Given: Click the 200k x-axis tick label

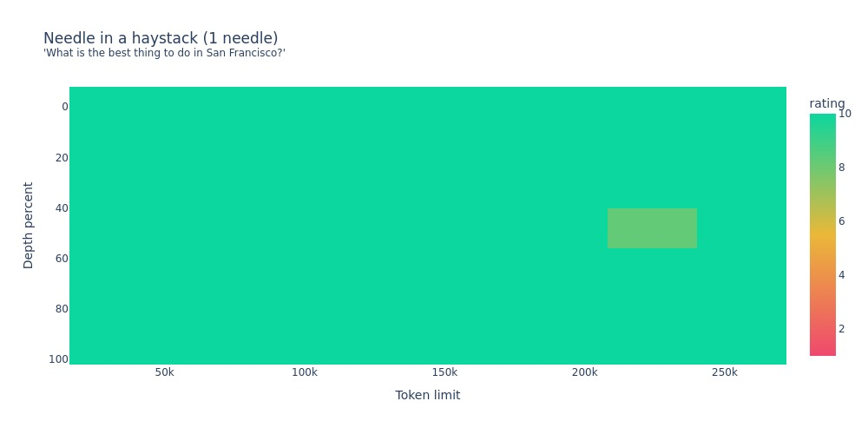Looking at the screenshot, I should tap(584, 372).
